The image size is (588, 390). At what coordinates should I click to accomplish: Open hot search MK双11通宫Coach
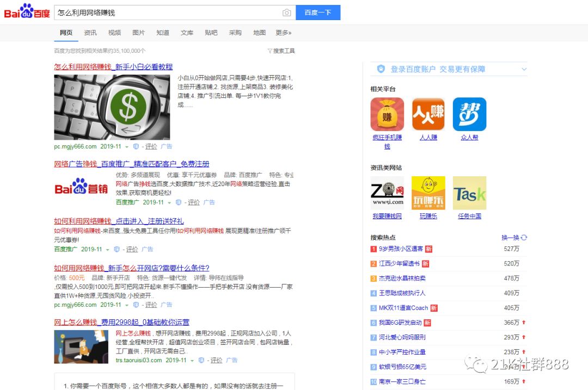pos(403,308)
